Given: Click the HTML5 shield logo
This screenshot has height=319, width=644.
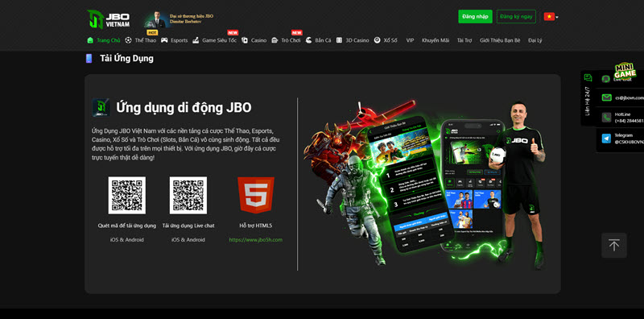Looking at the screenshot, I should (x=256, y=195).
